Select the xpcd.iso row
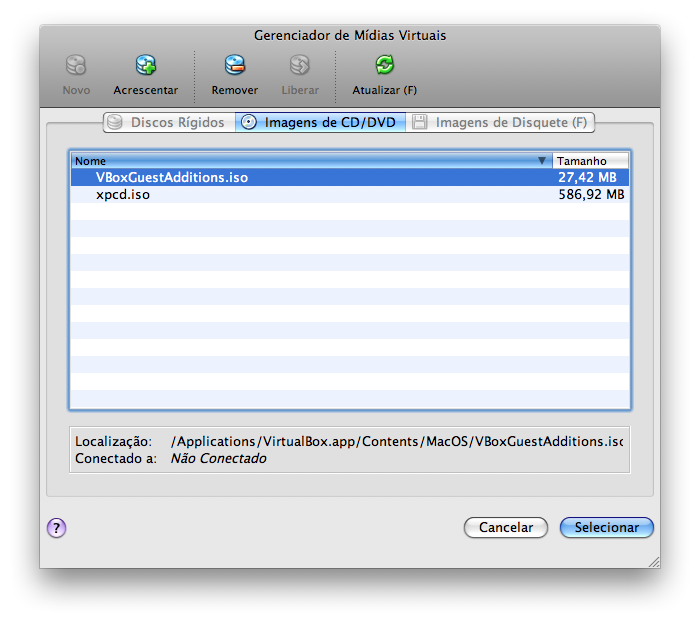The image size is (700, 623). [x=350, y=195]
